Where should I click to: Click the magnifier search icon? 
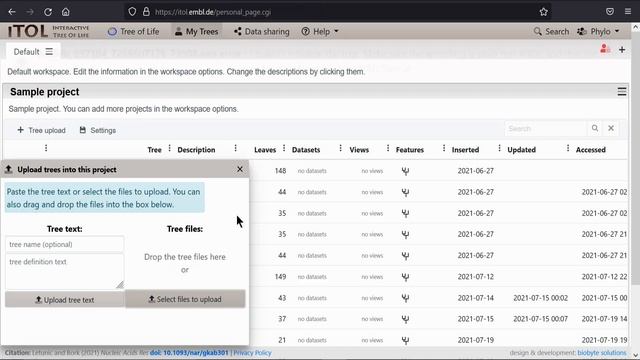pos(595,128)
